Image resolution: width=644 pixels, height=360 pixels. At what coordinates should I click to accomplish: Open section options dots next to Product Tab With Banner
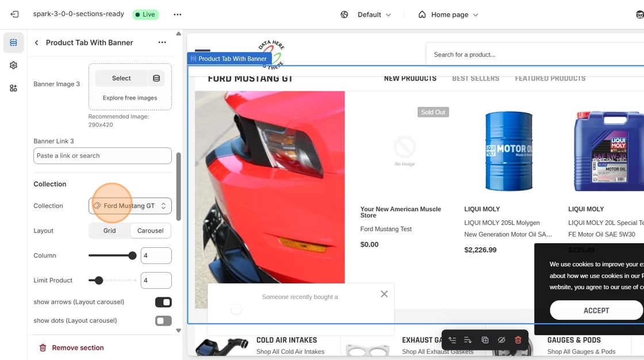pyautogui.click(x=162, y=43)
